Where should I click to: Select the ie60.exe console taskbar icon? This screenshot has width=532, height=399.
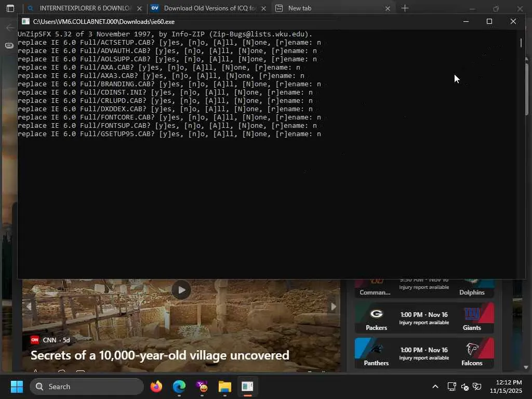click(247, 387)
